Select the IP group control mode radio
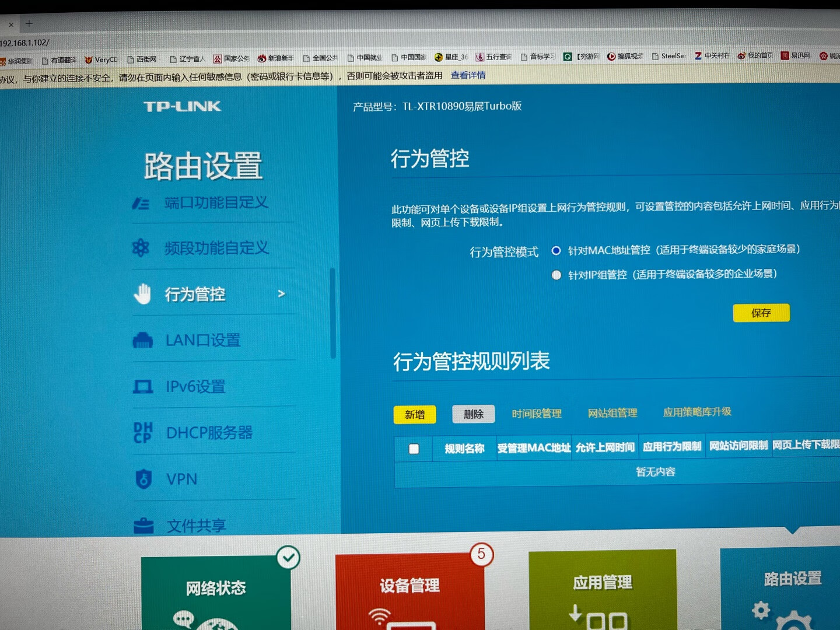The image size is (840, 630). (x=556, y=275)
